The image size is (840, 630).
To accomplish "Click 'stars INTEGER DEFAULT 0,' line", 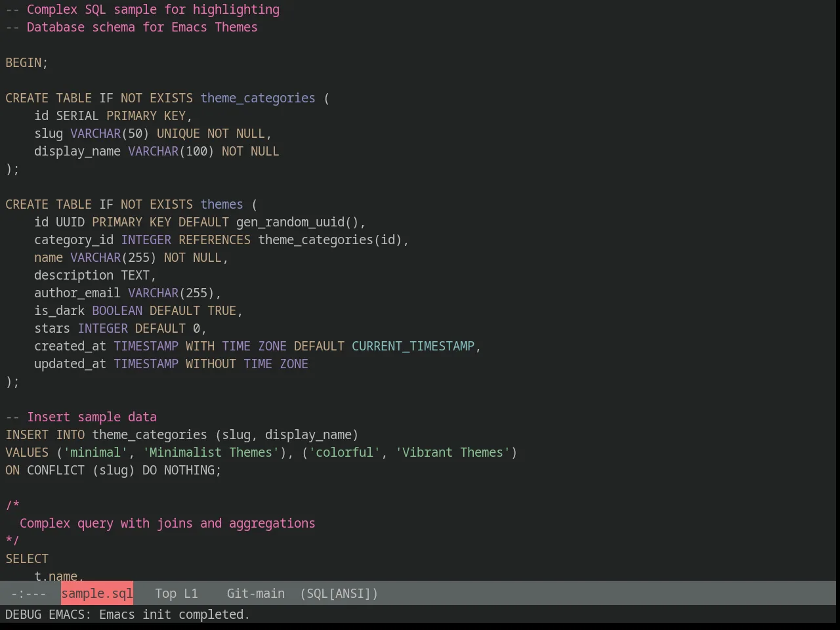I will (121, 328).
